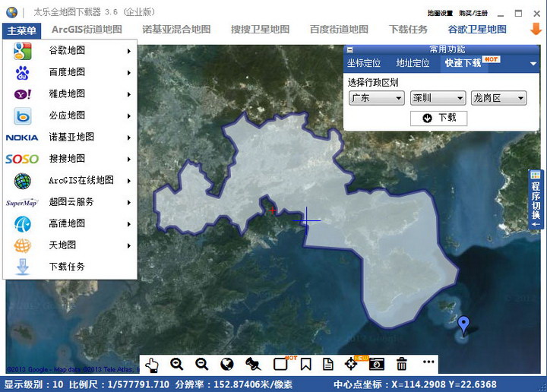Click the orange download arrow icon
This screenshot has height=392, width=547.
[535, 29]
